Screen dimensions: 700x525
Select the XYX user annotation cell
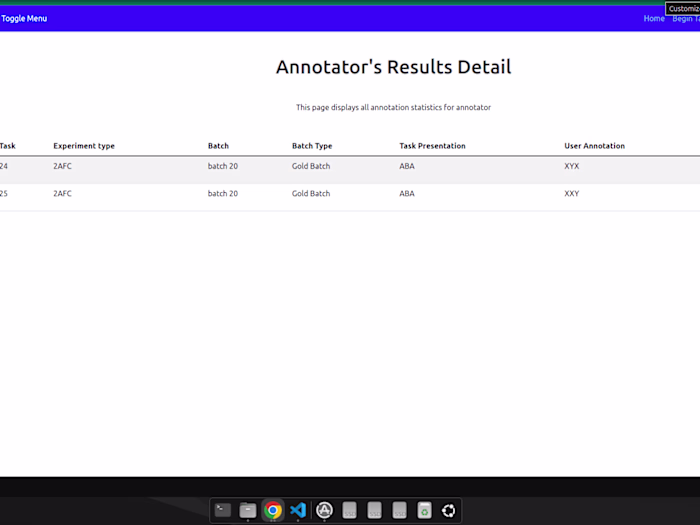[x=571, y=166]
